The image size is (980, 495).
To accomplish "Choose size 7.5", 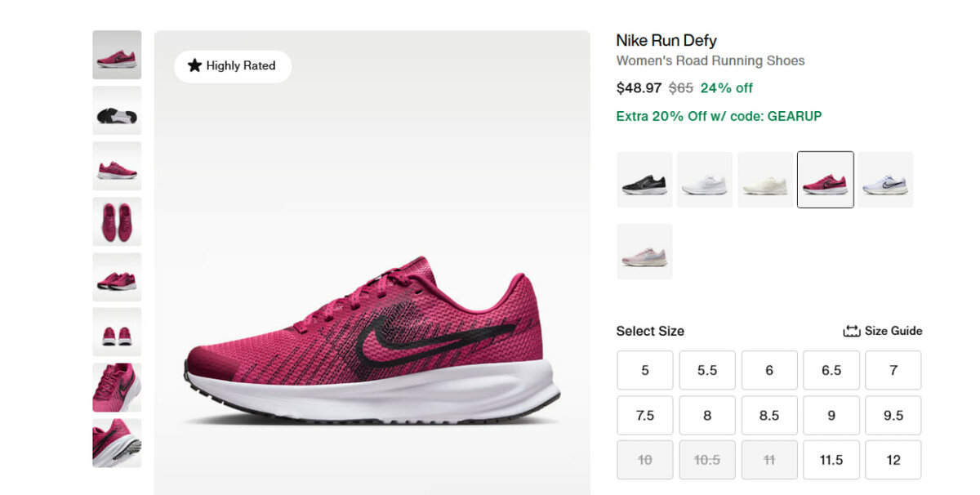I will (x=645, y=415).
